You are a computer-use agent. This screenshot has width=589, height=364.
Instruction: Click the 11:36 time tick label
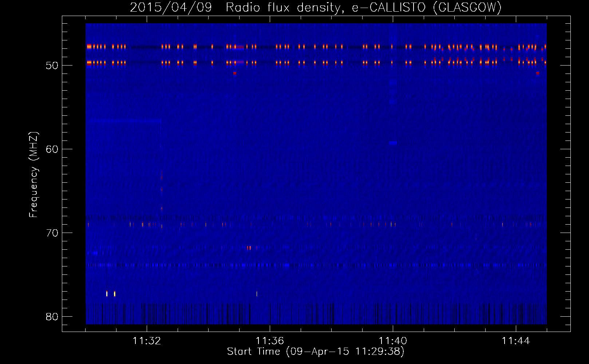click(270, 341)
